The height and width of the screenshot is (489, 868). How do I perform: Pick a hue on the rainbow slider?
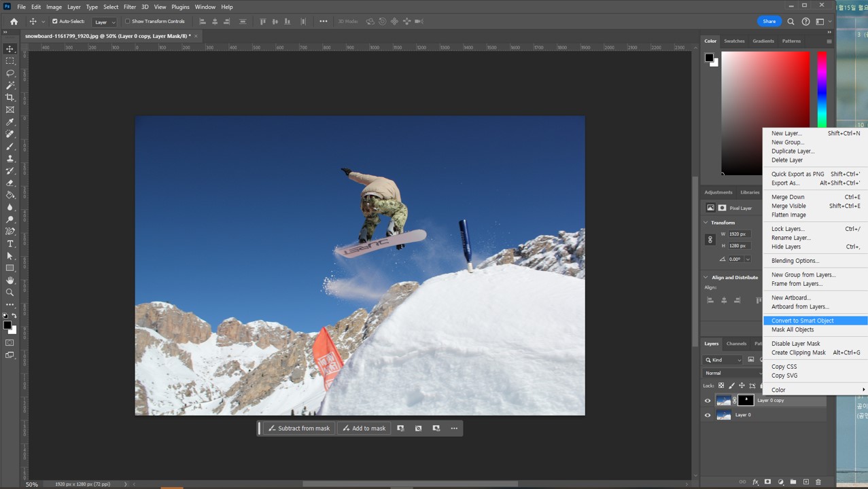(x=822, y=88)
